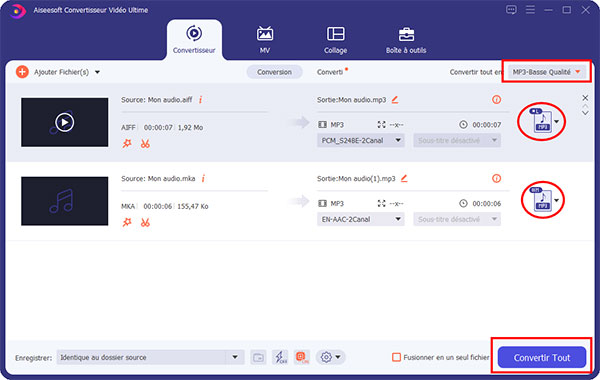
Task: Click the Ajouter Fichier(s) plus icon
Action: pos(22,72)
